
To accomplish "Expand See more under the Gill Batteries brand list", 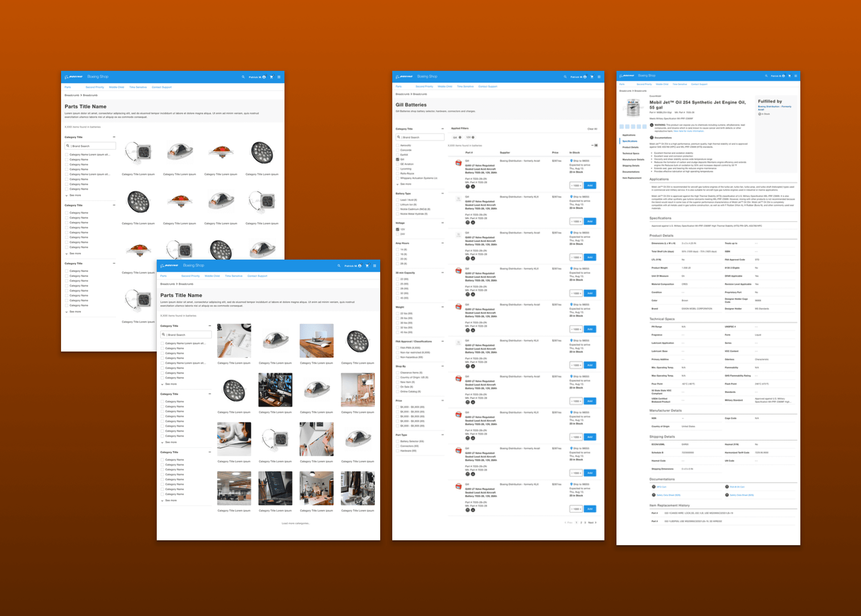I will [405, 184].
